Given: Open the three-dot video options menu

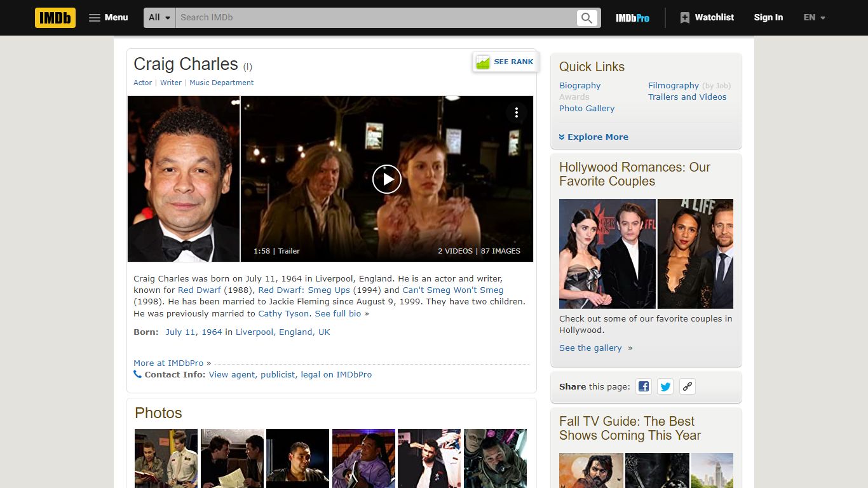Looking at the screenshot, I should pyautogui.click(x=517, y=112).
